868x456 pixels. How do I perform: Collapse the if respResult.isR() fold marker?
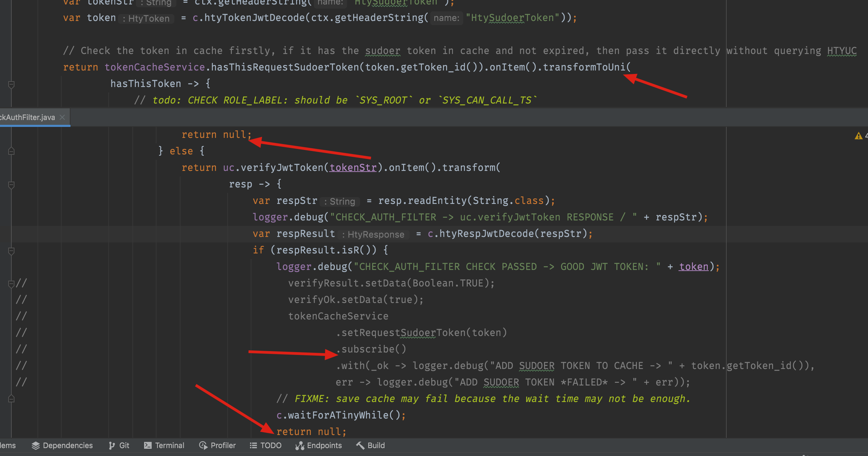(11, 251)
